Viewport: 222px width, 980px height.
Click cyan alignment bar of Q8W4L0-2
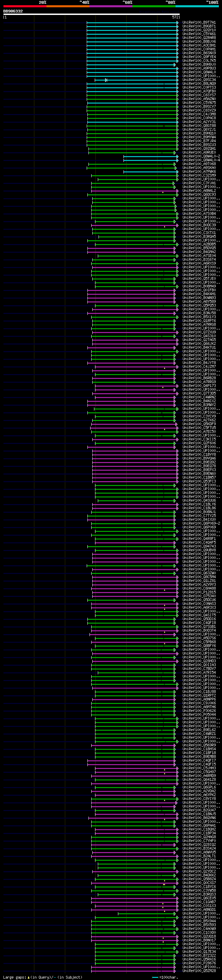pos(151,156)
